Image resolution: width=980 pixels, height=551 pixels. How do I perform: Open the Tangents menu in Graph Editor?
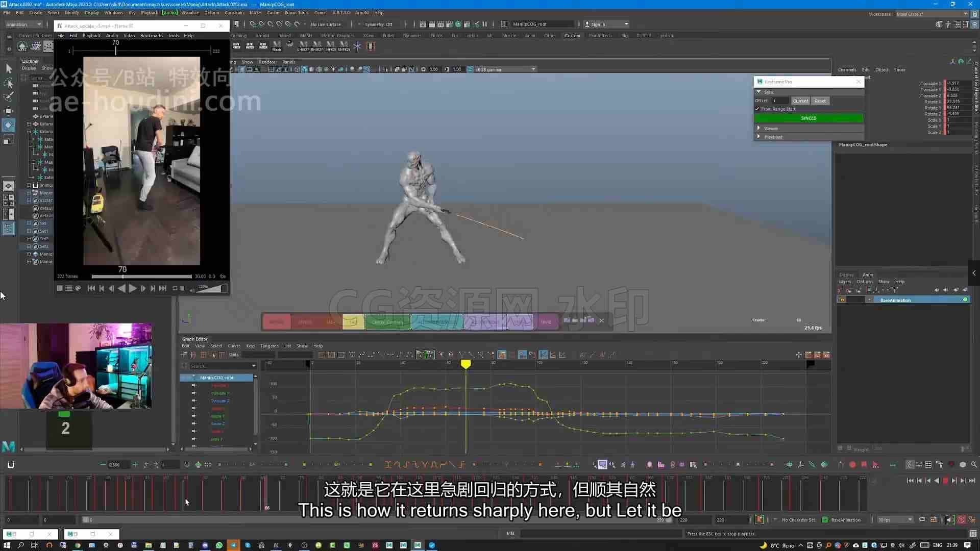point(269,345)
